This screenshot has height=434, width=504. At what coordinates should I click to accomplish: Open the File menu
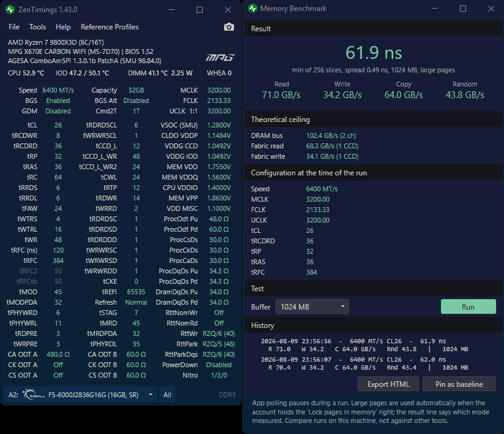click(x=14, y=27)
